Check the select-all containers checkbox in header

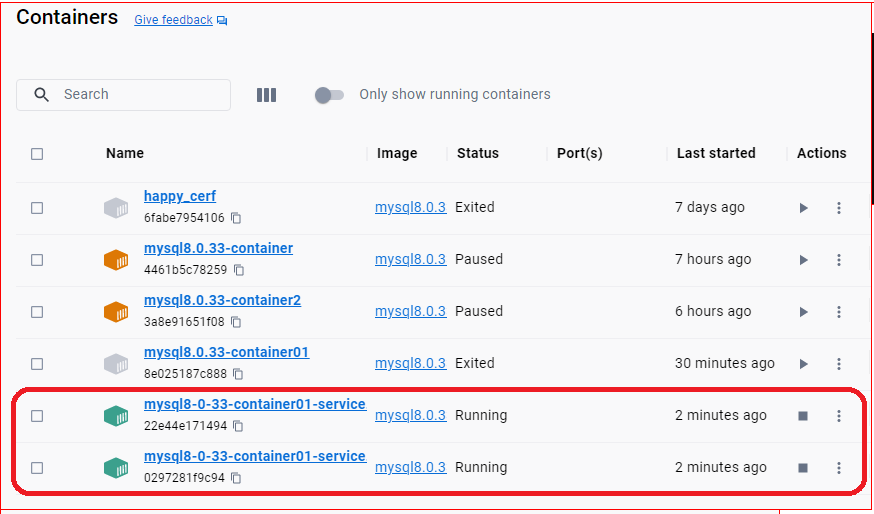pyautogui.click(x=37, y=154)
